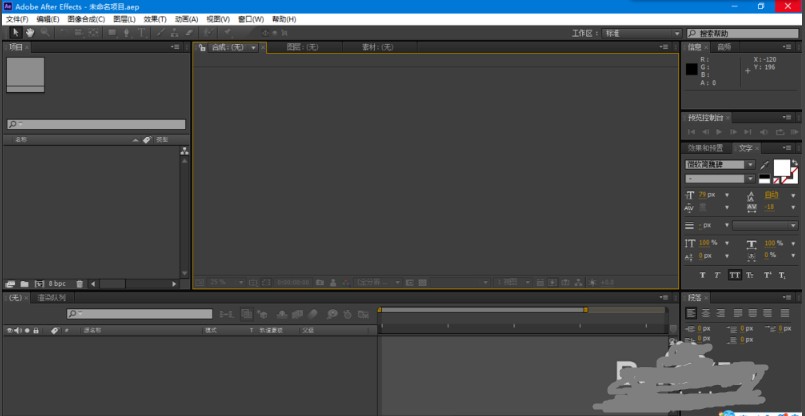The height and width of the screenshot is (416, 805).
Task: Click the Project panel search field
Action: [x=96, y=125]
